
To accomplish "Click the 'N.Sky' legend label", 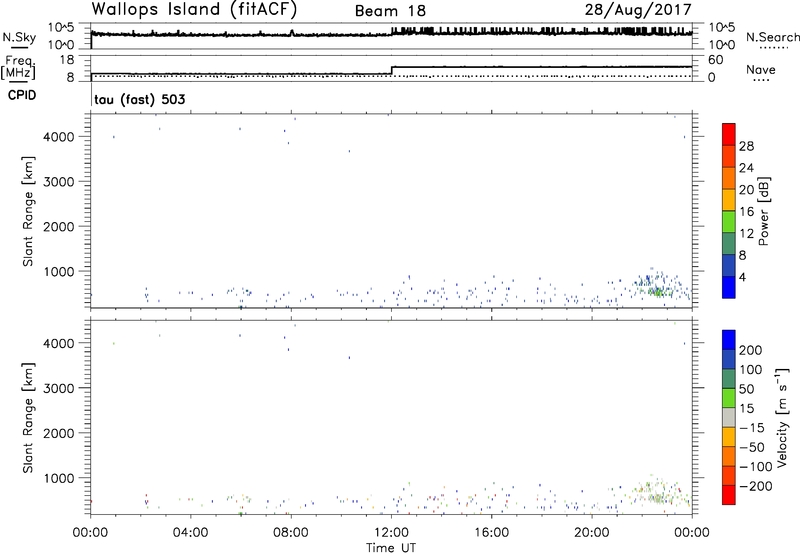I will tap(19, 37).
